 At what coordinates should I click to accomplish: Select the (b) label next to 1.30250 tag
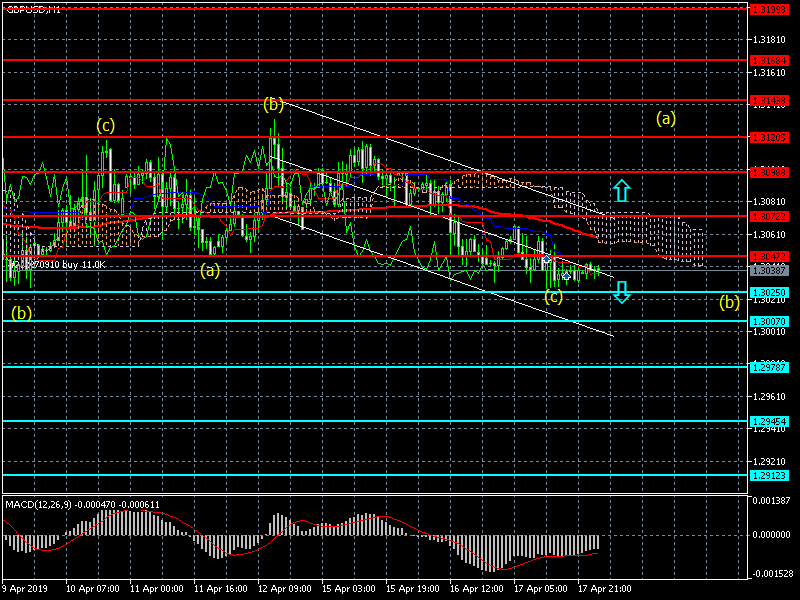729,302
